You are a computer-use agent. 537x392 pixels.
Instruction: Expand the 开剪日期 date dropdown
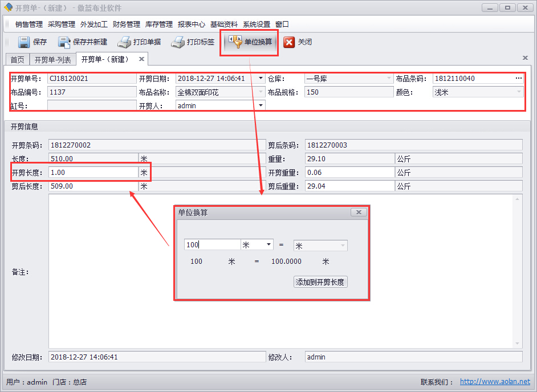(261, 79)
